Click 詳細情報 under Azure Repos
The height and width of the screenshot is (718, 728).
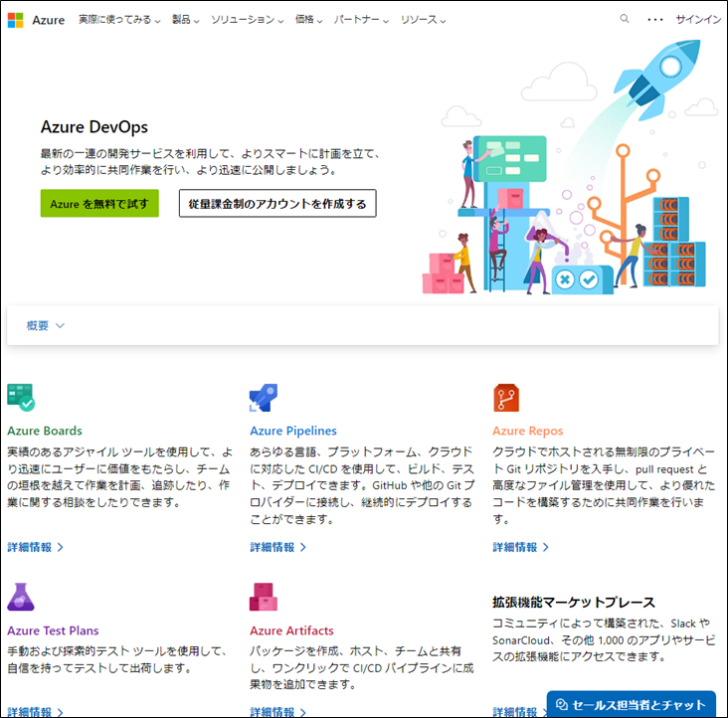click(x=520, y=547)
